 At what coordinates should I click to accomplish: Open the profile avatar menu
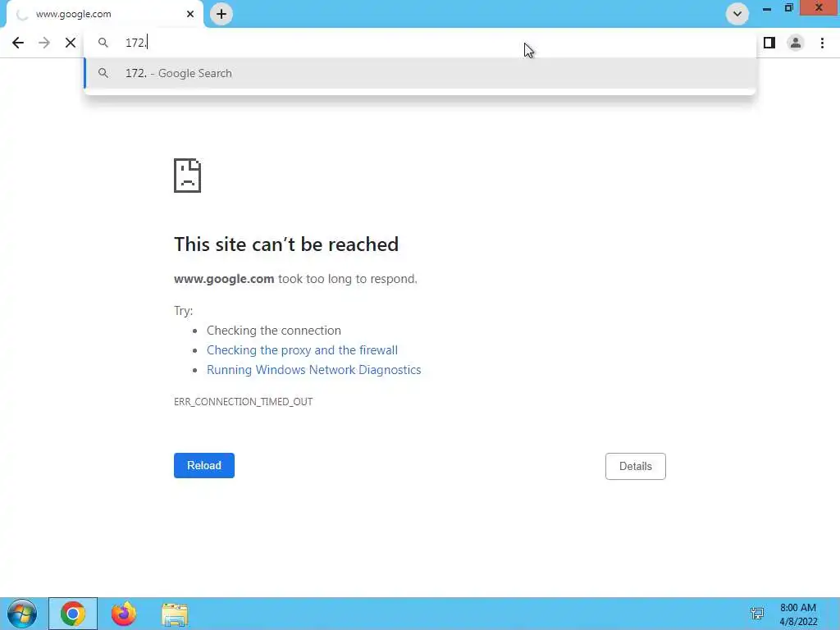tap(796, 43)
